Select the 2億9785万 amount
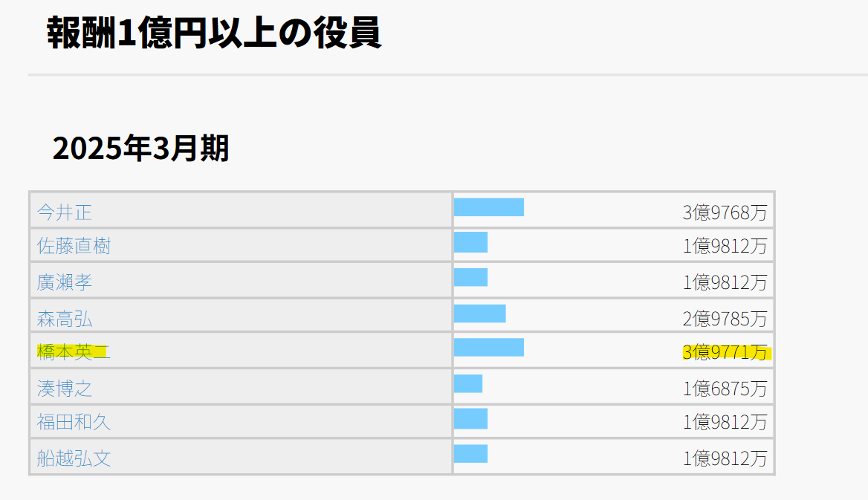This screenshot has height=500, width=868. [x=725, y=319]
